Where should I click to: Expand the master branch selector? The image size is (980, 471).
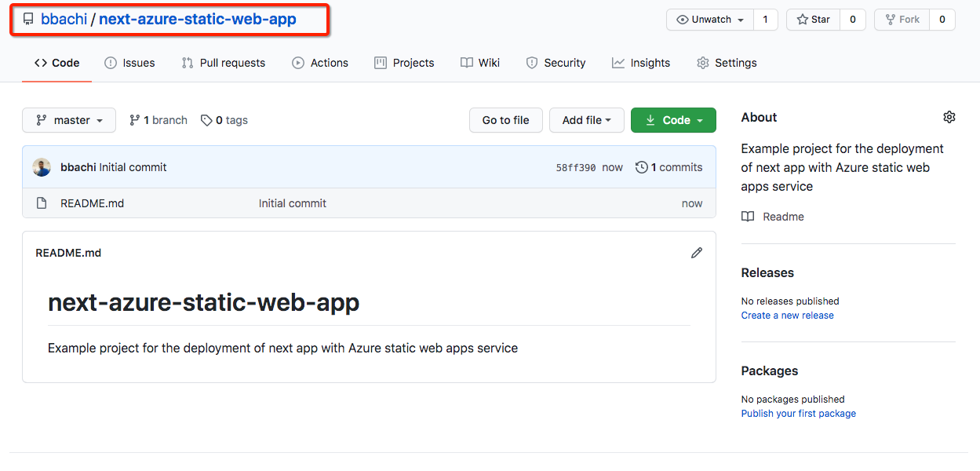coord(69,120)
